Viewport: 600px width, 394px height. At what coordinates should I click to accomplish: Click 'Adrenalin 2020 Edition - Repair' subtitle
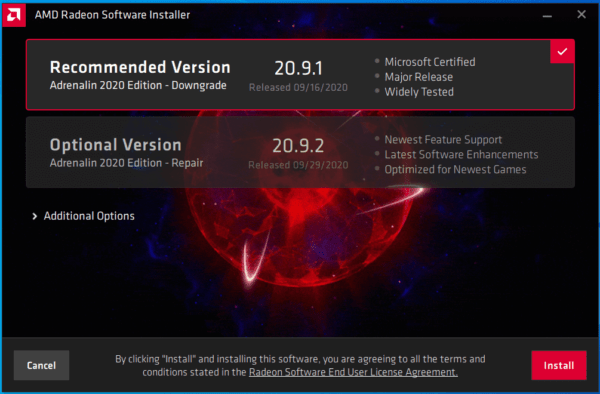coord(126,163)
